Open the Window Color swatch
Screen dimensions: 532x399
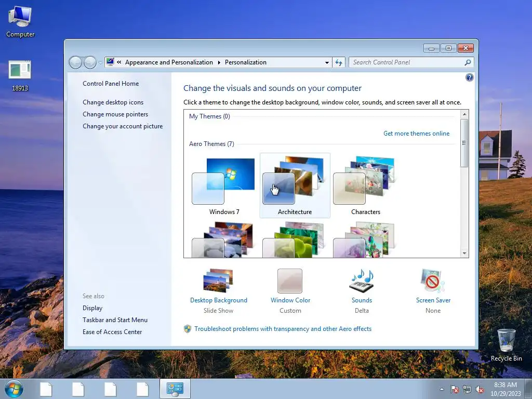(x=290, y=281)
